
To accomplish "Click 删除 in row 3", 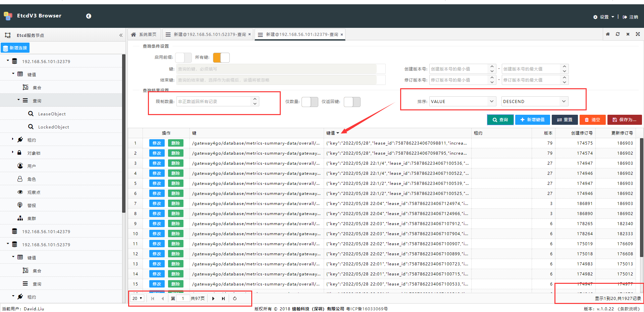I will pyautogui.click(x=176, y=163).
